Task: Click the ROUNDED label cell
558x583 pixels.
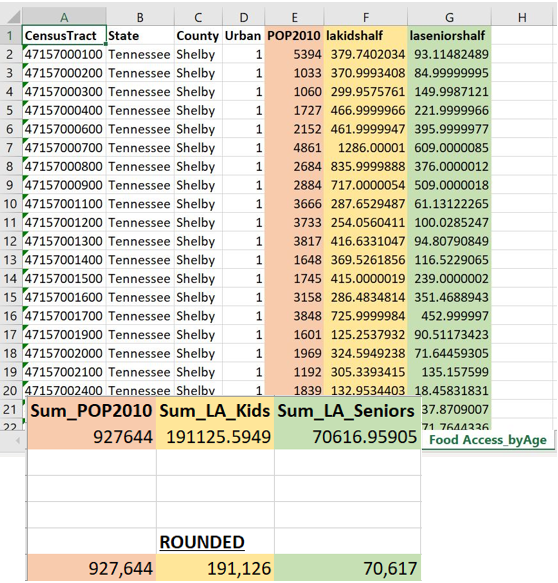Action: click(215, 541)
